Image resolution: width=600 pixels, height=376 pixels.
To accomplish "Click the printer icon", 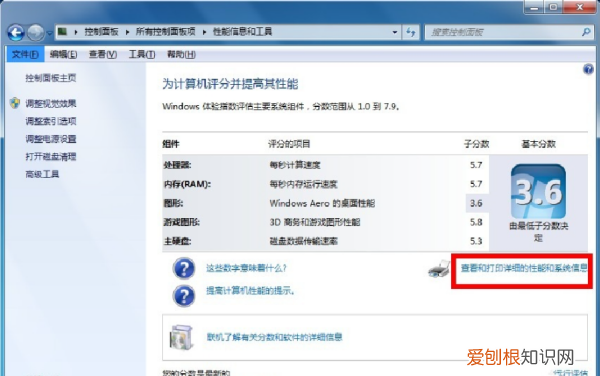I will click(439, 269).
